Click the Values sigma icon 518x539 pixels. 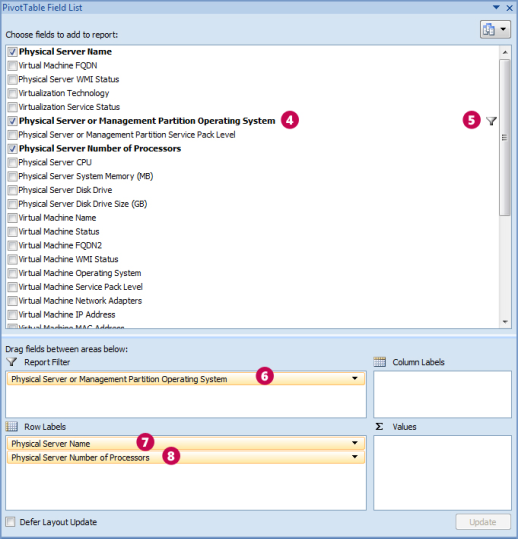click(379, 427)
